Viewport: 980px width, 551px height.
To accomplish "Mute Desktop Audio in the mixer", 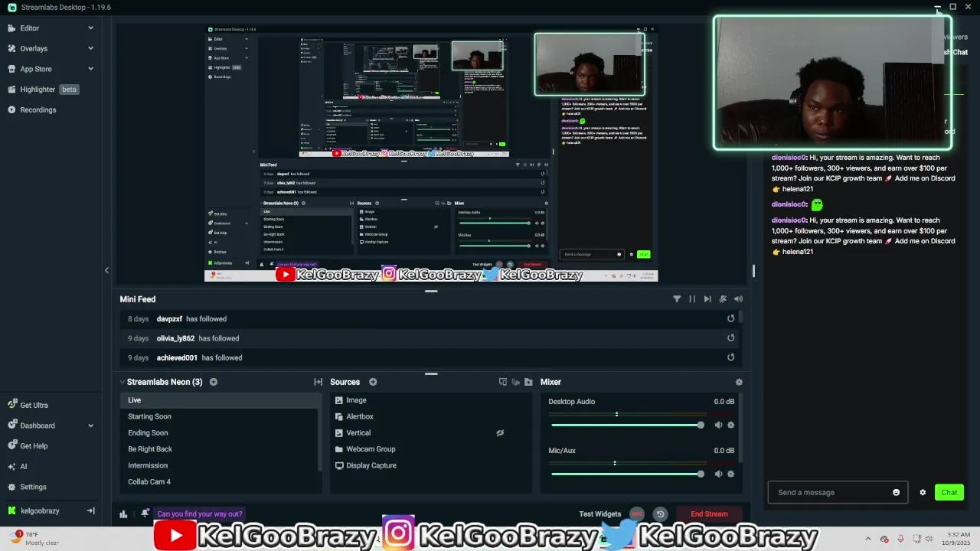I will (x=718, y=425).
